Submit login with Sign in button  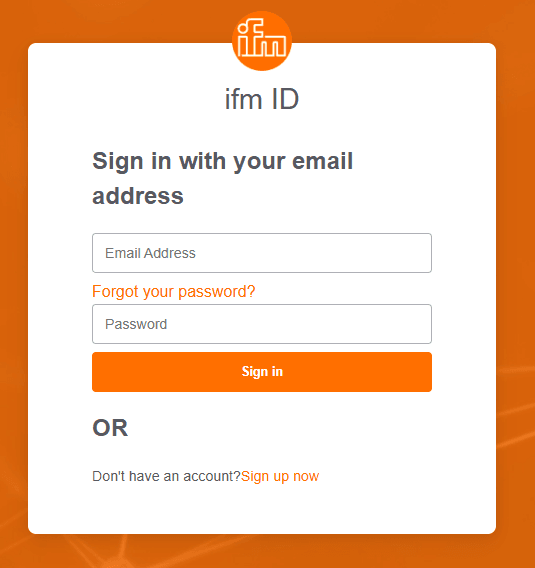[x=262, y=372]
